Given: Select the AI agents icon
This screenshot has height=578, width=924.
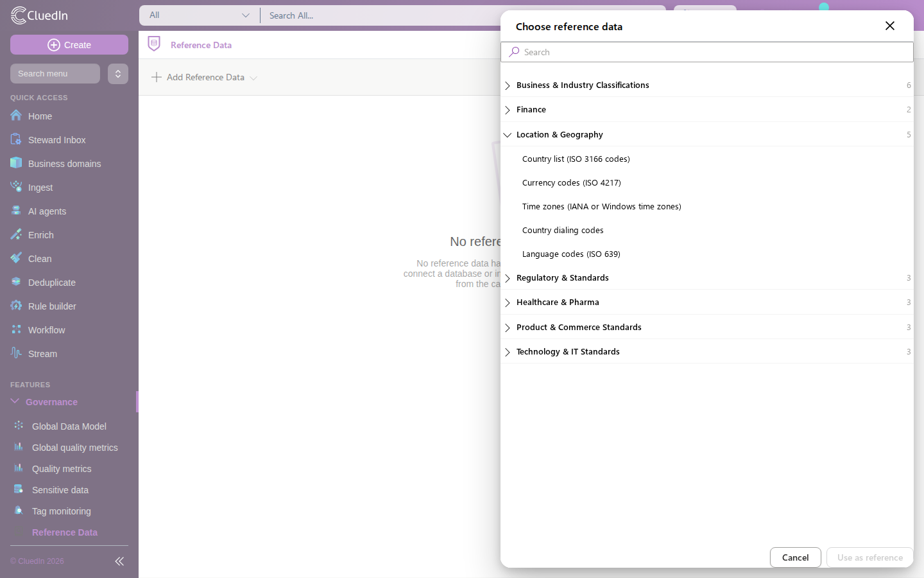Looking at the screenshot, I should pos(16,211).
